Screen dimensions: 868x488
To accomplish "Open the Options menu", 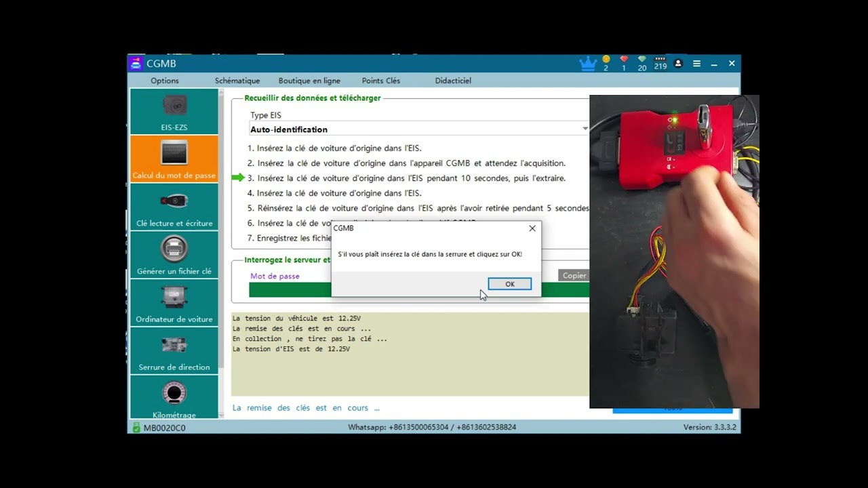I will pyautogui.click(x=165, y=81).
